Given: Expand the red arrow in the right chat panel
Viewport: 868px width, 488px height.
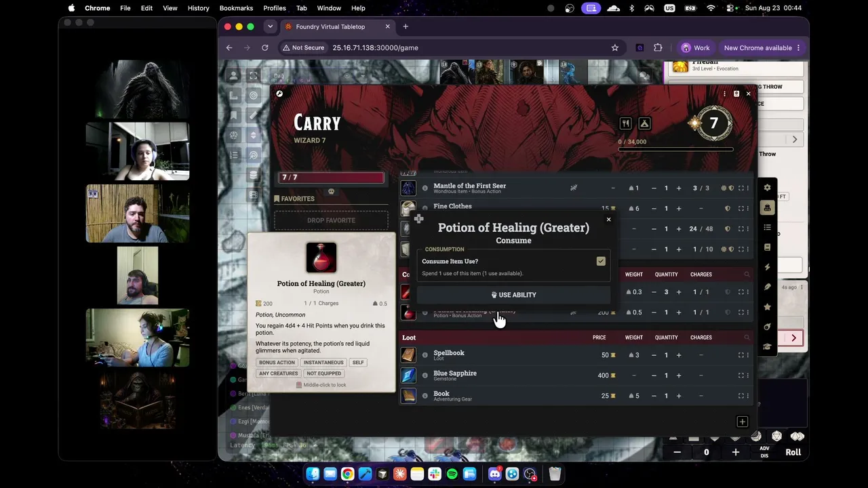Looking at the screenshot, I should point(793,338).
